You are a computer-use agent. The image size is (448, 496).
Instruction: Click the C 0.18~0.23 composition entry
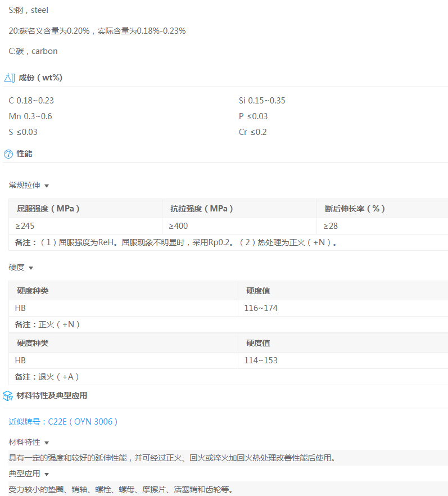point(31,101)
